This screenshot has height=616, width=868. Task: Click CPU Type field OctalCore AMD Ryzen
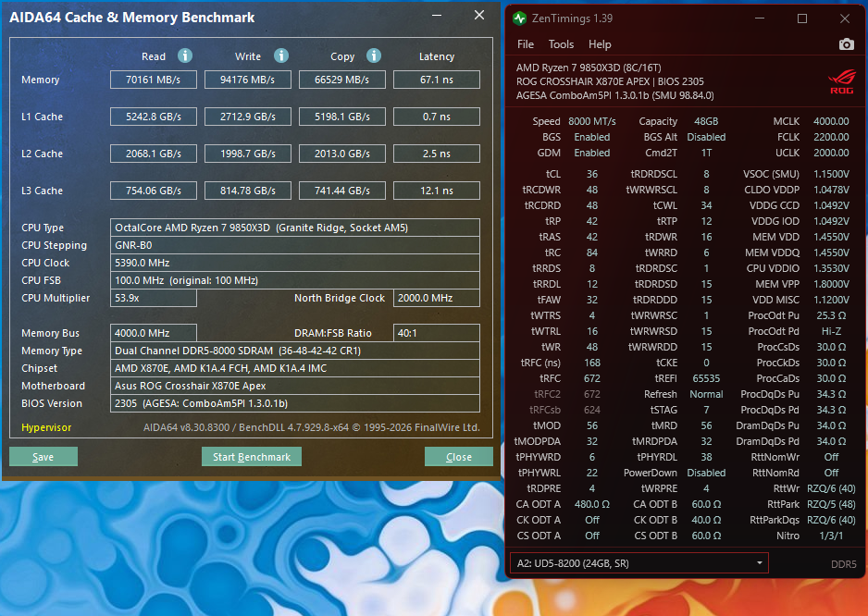pos(295,228)
